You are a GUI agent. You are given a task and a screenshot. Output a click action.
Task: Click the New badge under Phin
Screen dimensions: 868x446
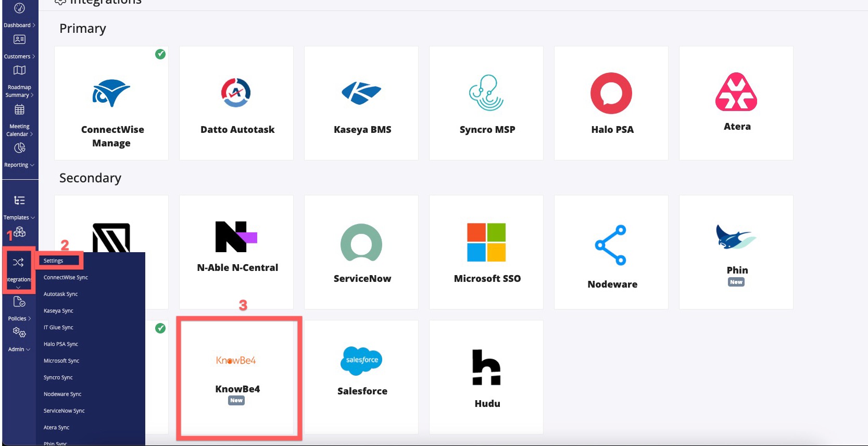click(x=736, y=282)
